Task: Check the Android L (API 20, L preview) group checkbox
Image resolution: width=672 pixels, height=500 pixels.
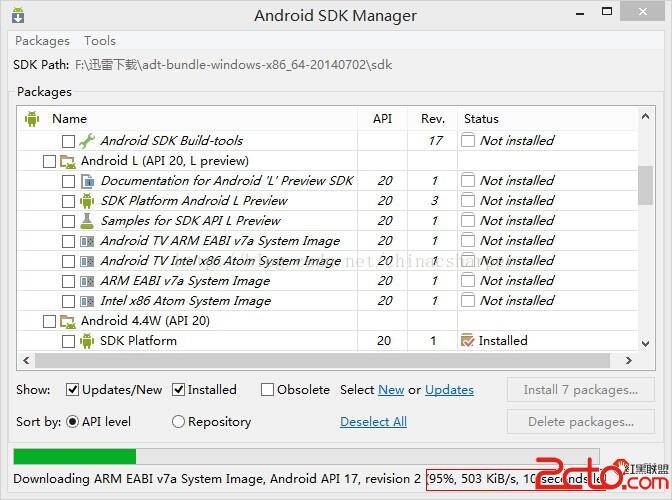Action: point(49,162)
